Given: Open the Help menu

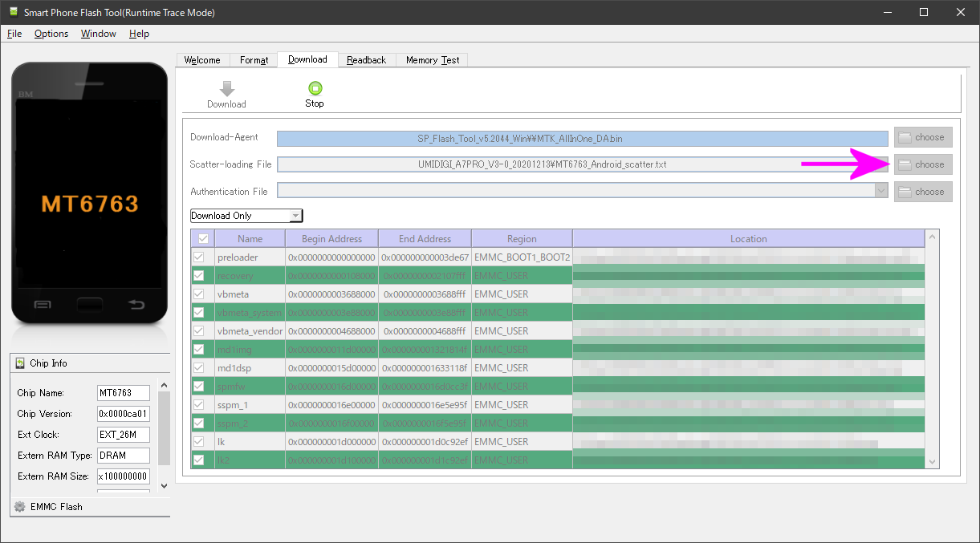Looking at the screenshot, I should pyautogui.click(x=139, y=34).
